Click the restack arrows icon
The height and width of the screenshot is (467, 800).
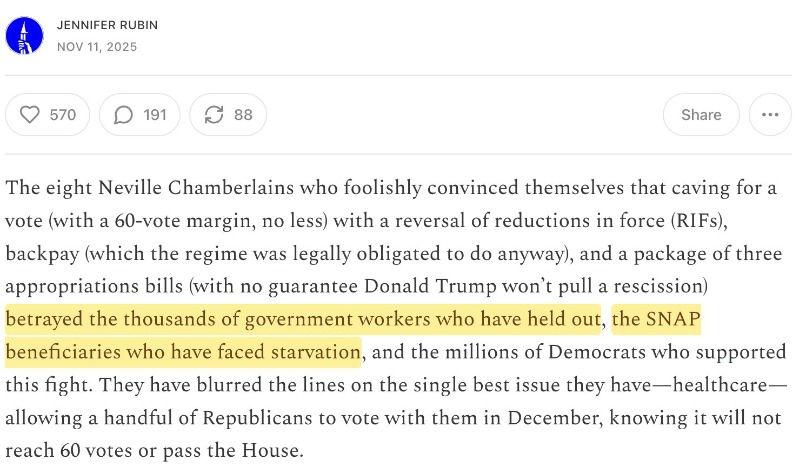[214, 115]
